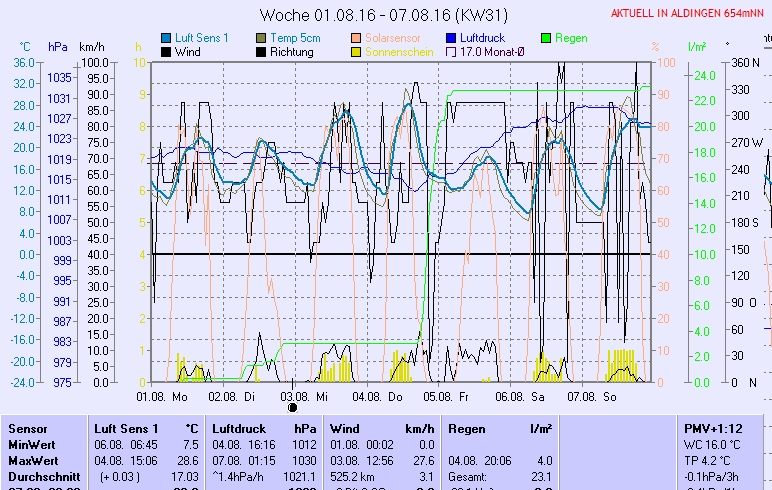The width and height of the screenshot is (772, 490).
Task: Click the dark blue Luftdruck legend square
Action: point(452,38)
